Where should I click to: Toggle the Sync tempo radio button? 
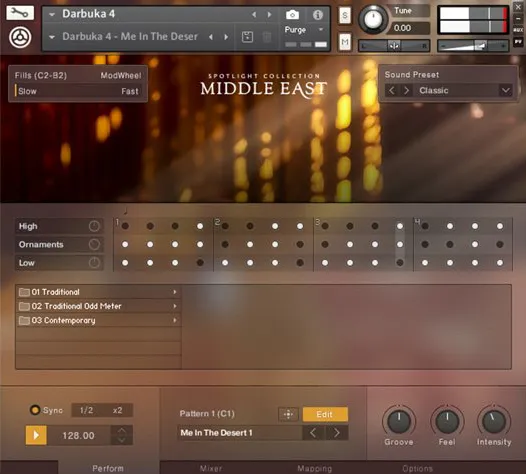[x=35, y=410]
